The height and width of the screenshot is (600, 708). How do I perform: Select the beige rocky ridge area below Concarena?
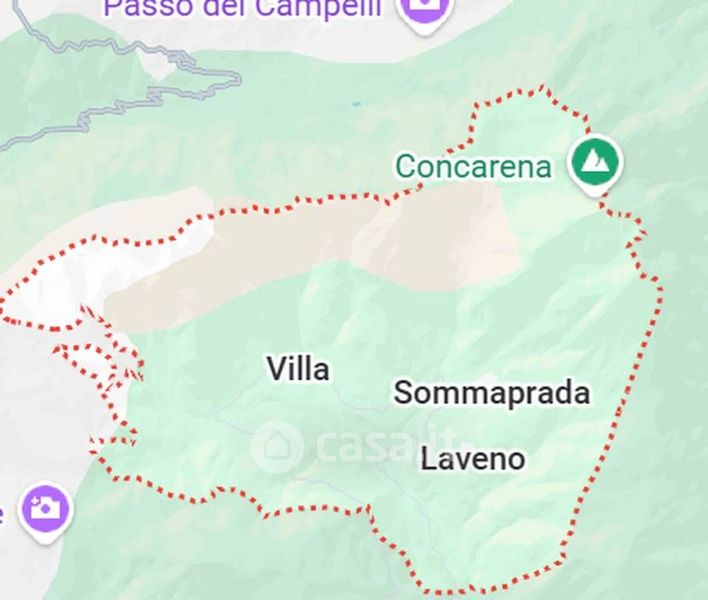[x=316, y=253]
